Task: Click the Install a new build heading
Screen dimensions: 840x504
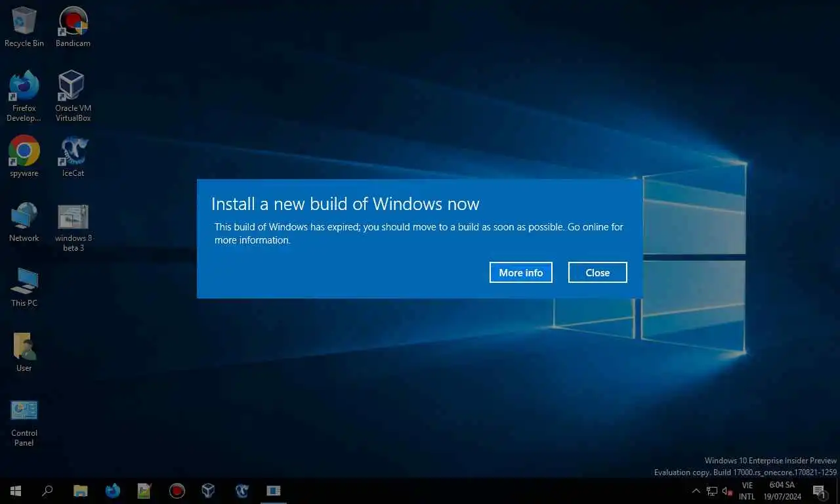Action: [345, 204]
